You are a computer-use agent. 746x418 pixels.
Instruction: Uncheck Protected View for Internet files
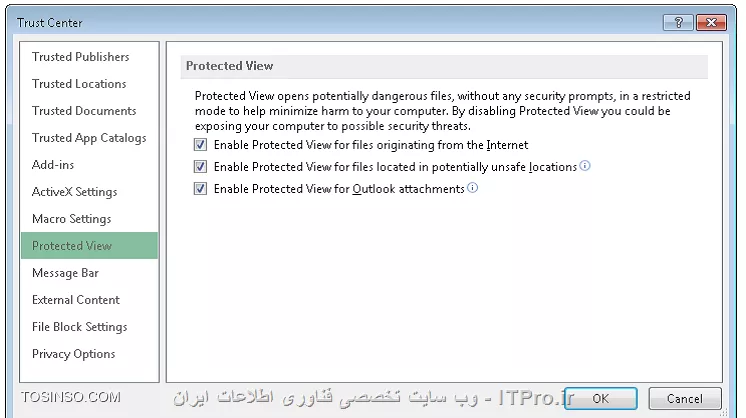[x=200, y=145]
